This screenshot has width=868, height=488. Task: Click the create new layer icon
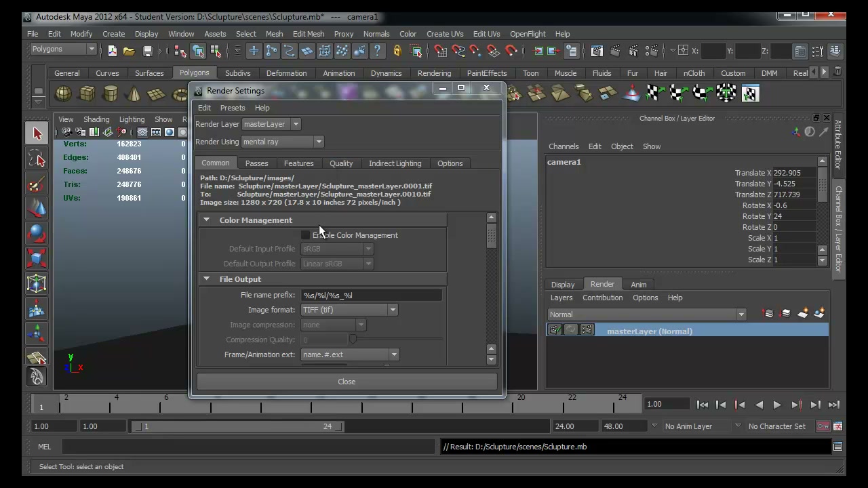[x=803, y=313]
